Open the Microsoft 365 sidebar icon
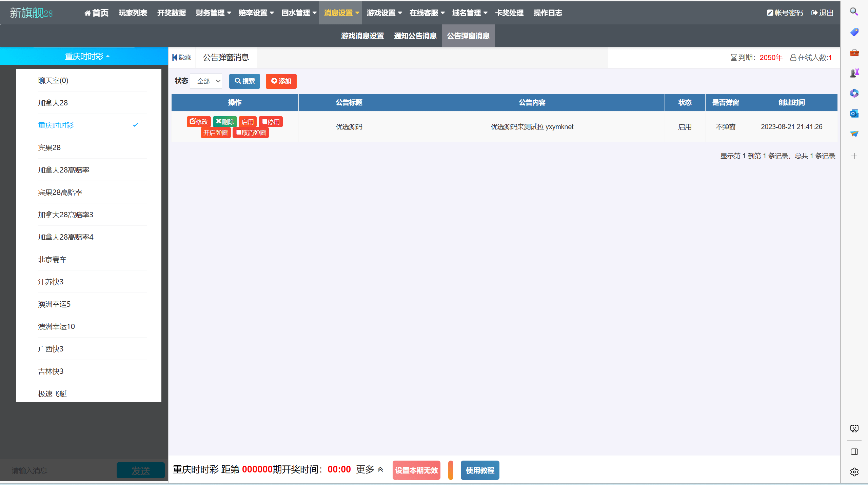The image size is (868, 485). click(854, 93)
